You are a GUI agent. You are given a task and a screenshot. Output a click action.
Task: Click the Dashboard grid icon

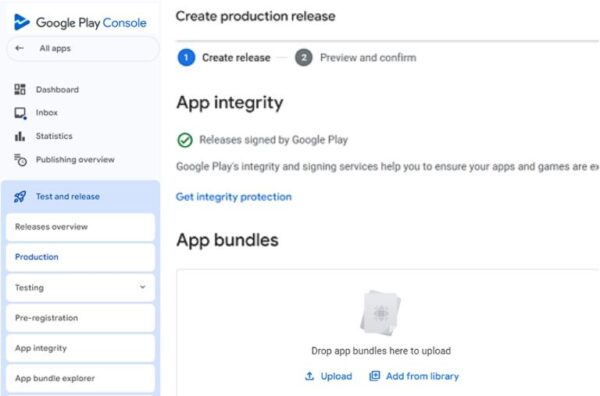point(20,90)
